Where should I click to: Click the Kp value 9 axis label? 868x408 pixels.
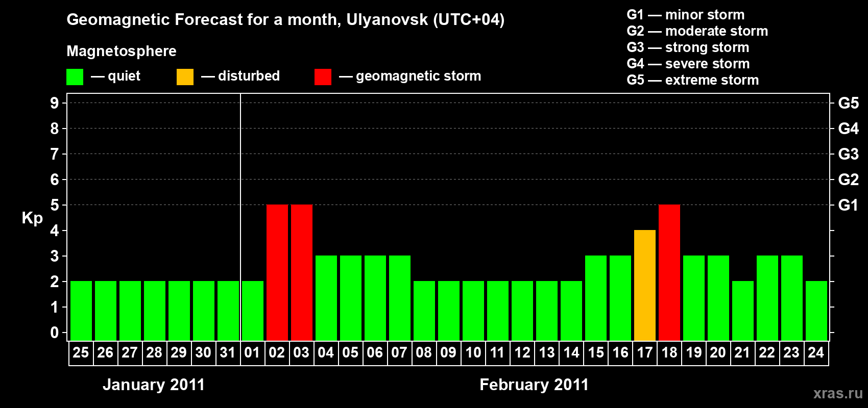[55, 103]
